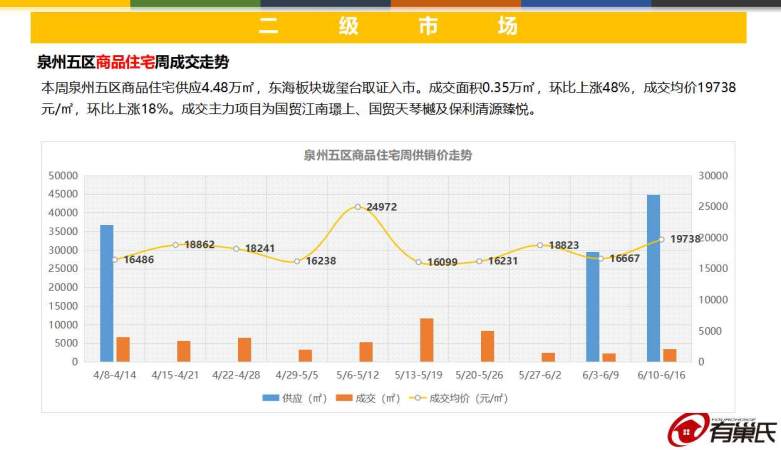Viewport: 781px width, 450px height.
Task: Click the 成交均价 yellow line legend marker
Action: [417, 398]
